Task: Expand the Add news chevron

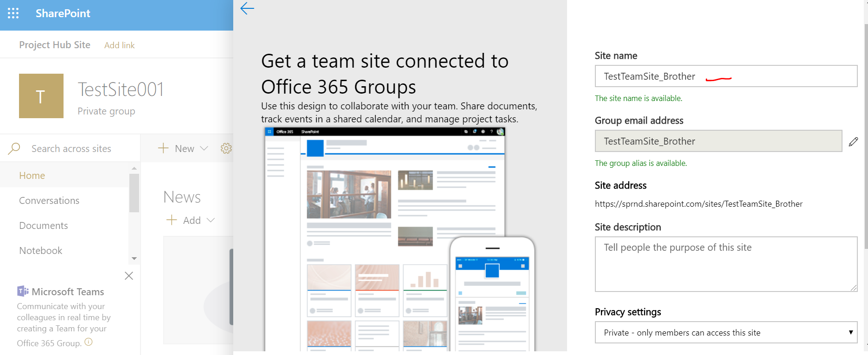Action: tap(211, 220)
